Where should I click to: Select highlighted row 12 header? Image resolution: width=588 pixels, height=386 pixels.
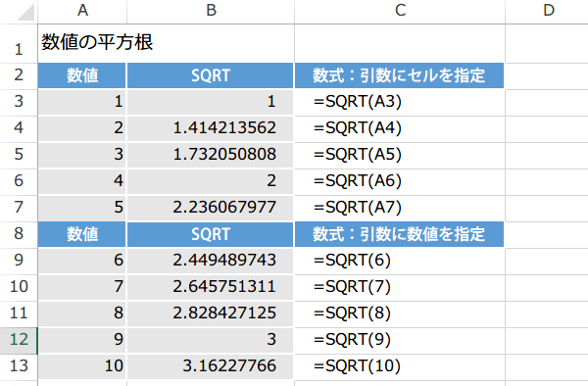pos(19,340)
